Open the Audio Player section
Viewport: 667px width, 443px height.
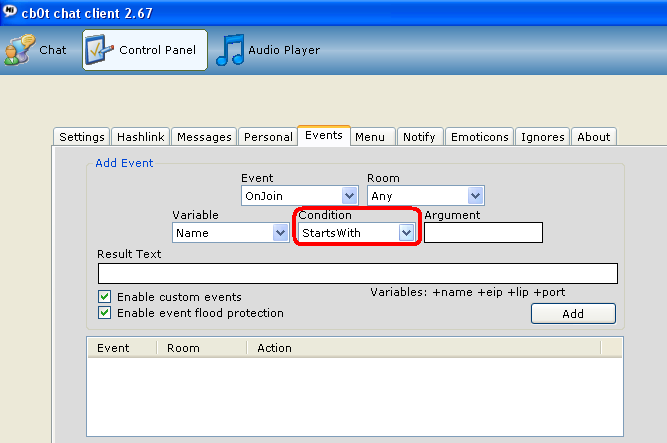268,50
